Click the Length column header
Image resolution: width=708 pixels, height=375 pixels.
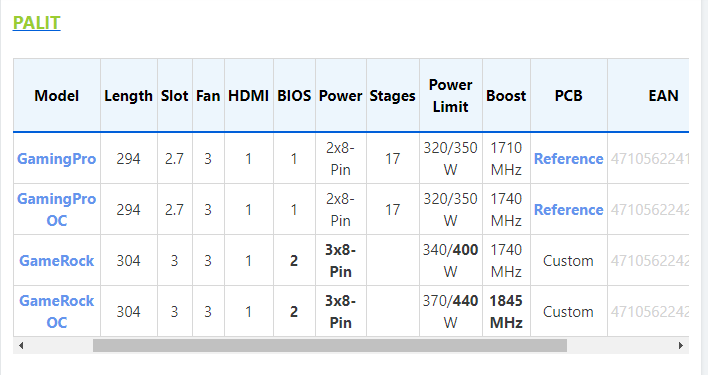click(x=129, y=96)
